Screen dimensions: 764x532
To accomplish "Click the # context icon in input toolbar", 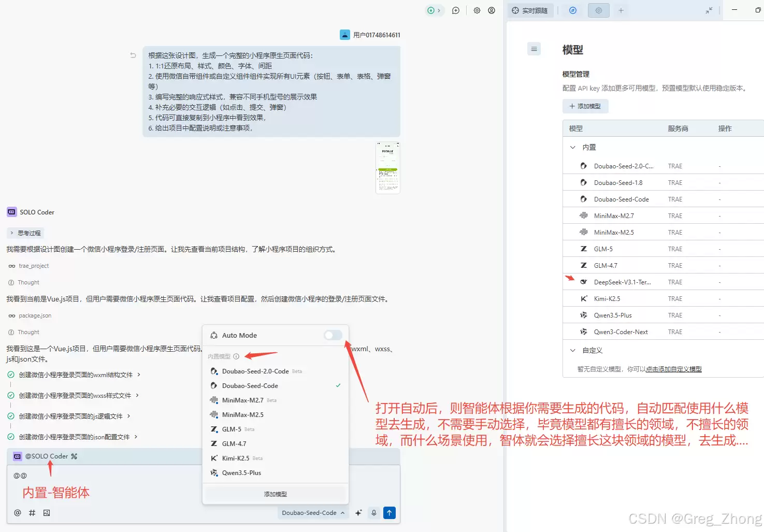I will click(x=32, y=512).
